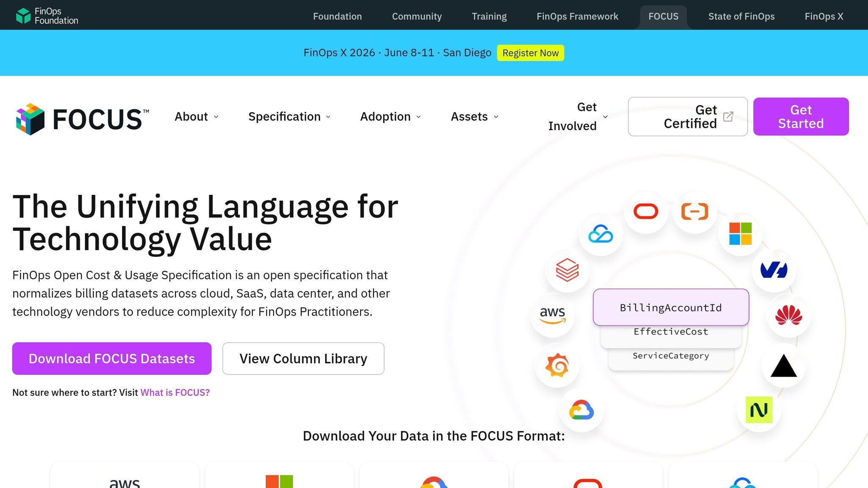This screenshot has width=868, height=488.
Task: Select the FinOps Framework top nav item
Action: [x=577, y=17]
